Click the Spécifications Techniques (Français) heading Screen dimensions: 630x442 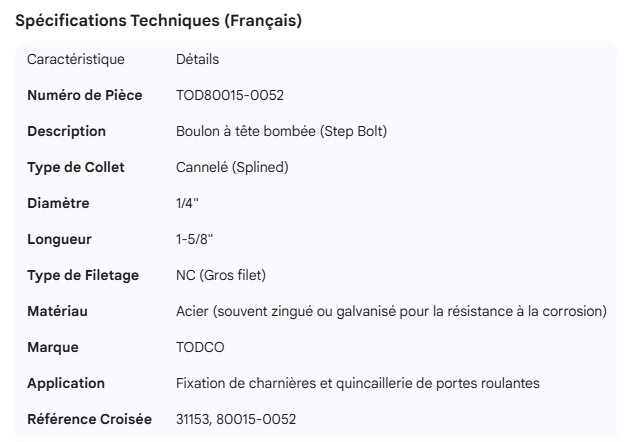click(158, 20)
